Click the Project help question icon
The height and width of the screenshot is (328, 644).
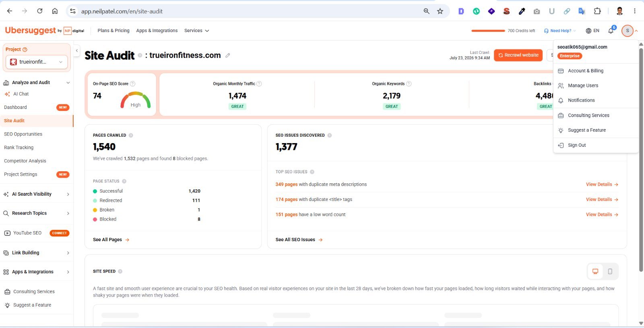[25, 49]
